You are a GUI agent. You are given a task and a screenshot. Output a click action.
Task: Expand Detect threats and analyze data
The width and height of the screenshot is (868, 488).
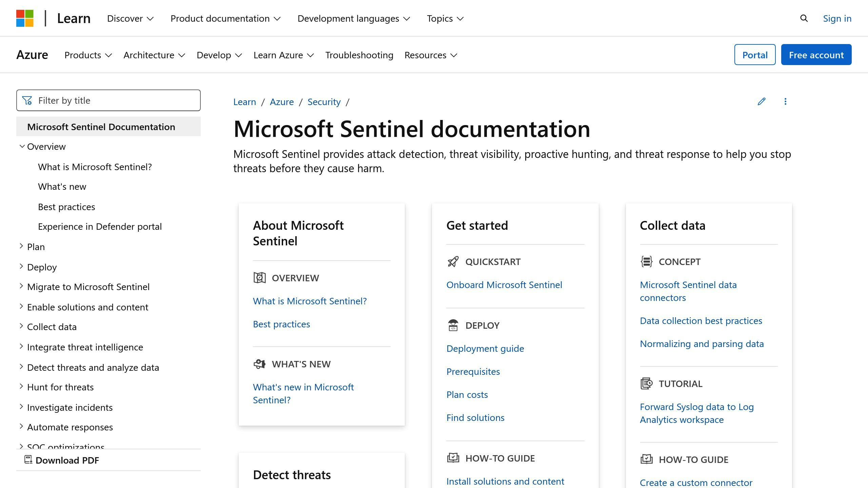tap(21, 367)
